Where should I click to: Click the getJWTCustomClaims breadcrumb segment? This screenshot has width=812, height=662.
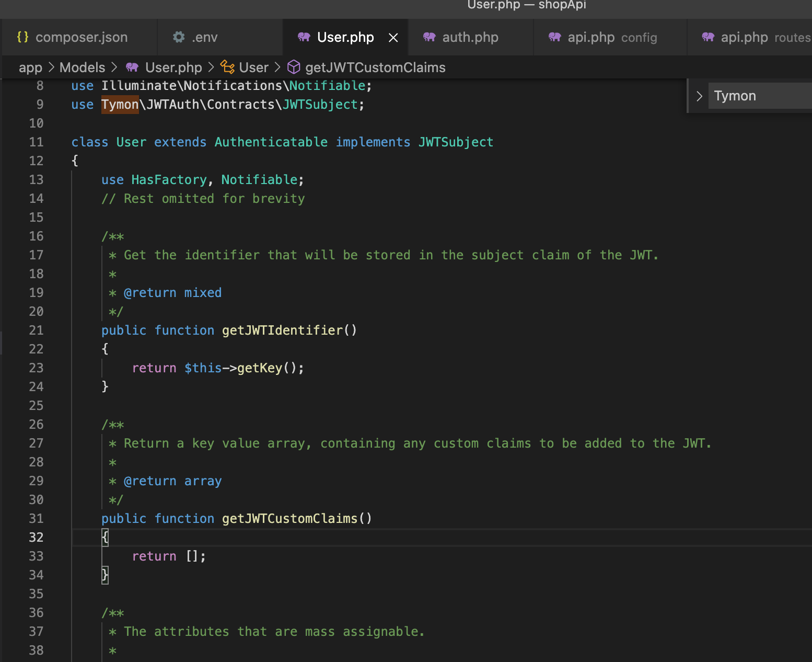click(x=375, y=67)
